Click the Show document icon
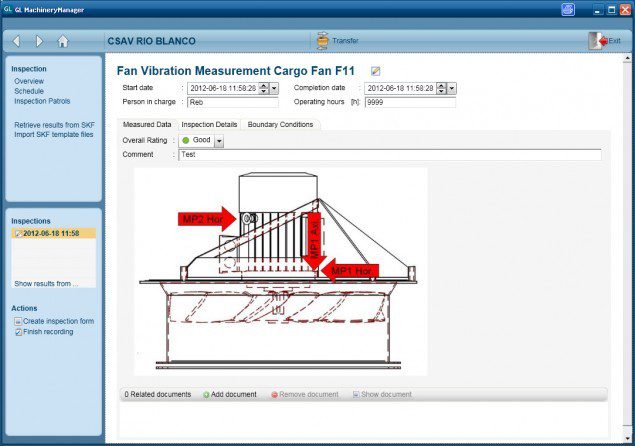The height and width of the screenshot is (446, 635). click(x=356, y=394)
